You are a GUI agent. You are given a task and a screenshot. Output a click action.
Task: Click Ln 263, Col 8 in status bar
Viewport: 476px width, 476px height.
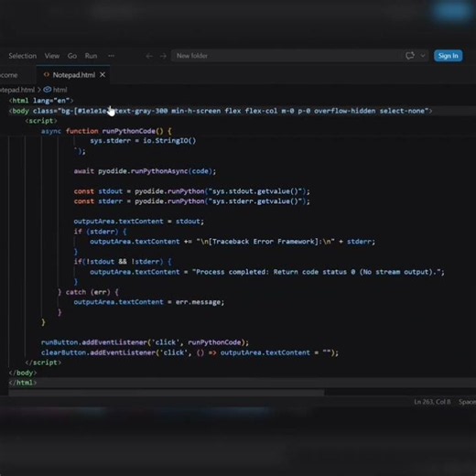(432, 402)
